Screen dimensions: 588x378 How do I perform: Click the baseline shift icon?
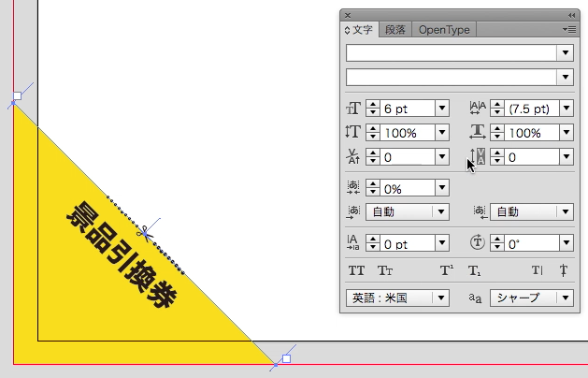coord(352,243)
